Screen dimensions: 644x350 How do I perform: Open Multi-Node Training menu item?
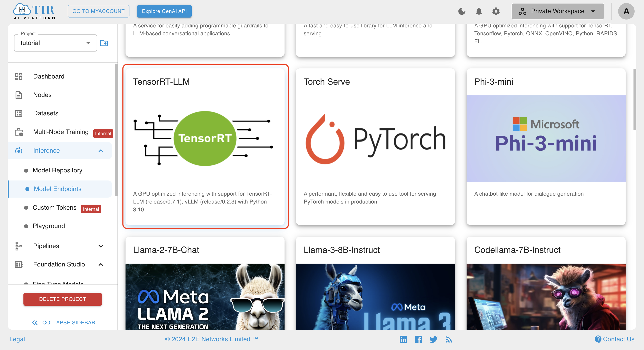(x=61, y=132)
